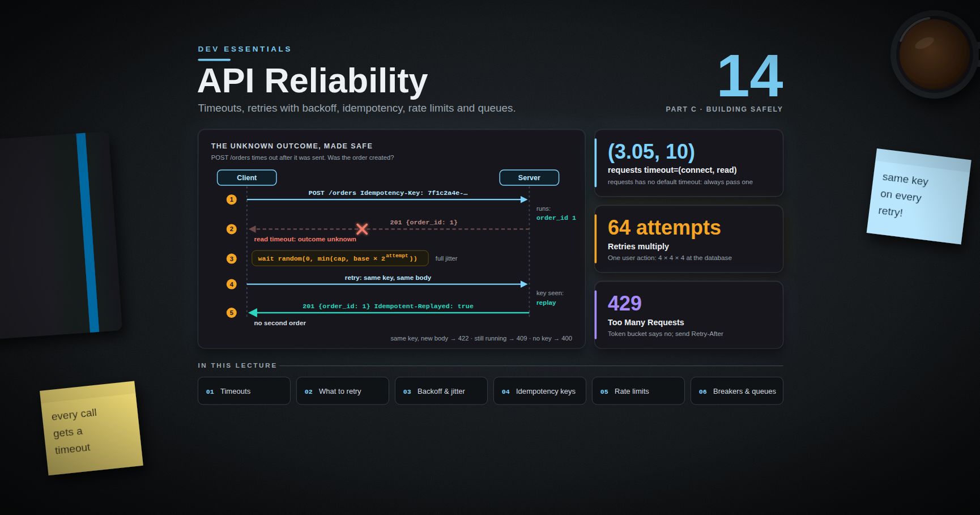Click "retry: same key, same body" label

388,278
